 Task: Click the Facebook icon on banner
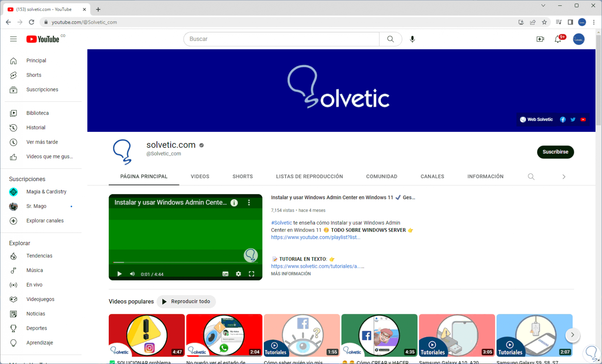563,120
